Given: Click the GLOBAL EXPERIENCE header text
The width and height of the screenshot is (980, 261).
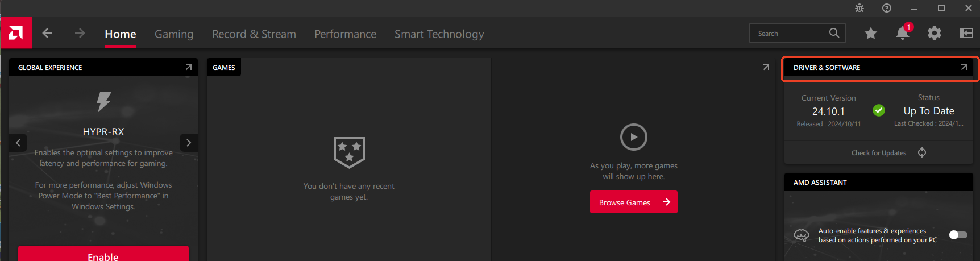Looking at the screenshot, I should click(50, 68).
